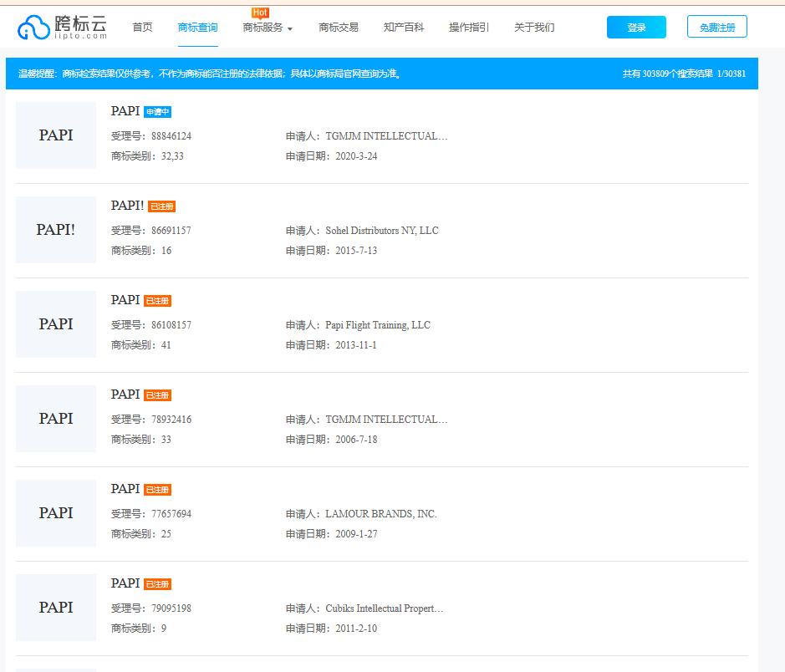785x672 pixels.
Task: Open the 知产百科 menu item
Action: 404,28
